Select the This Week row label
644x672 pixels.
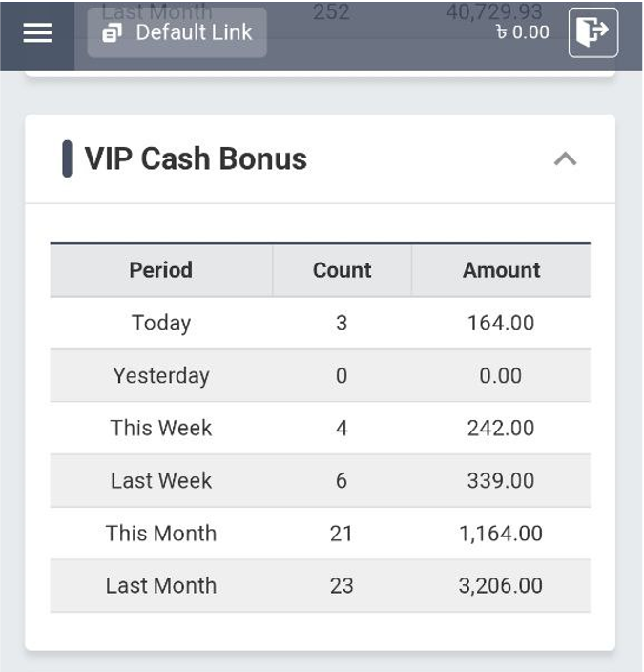pyautogui.click(x=160, y=428)
